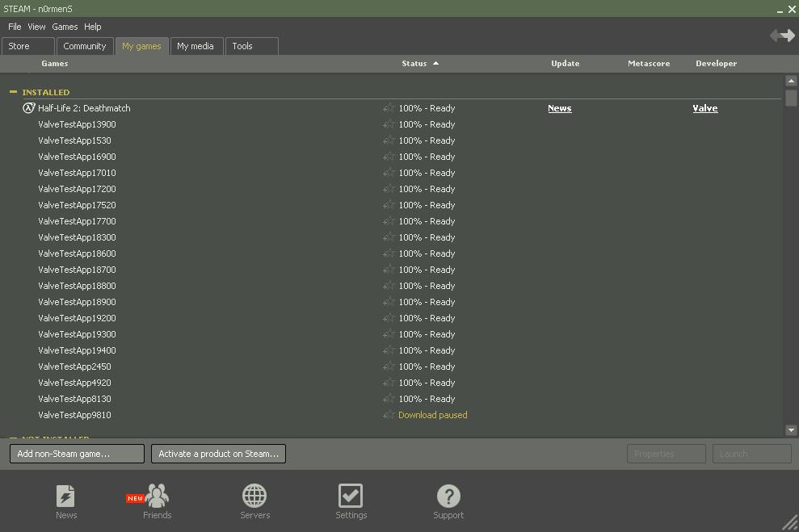Open the Support question mark icon
Screen dimensions: 799x532
pyautogui.click(x=448, y=496)
